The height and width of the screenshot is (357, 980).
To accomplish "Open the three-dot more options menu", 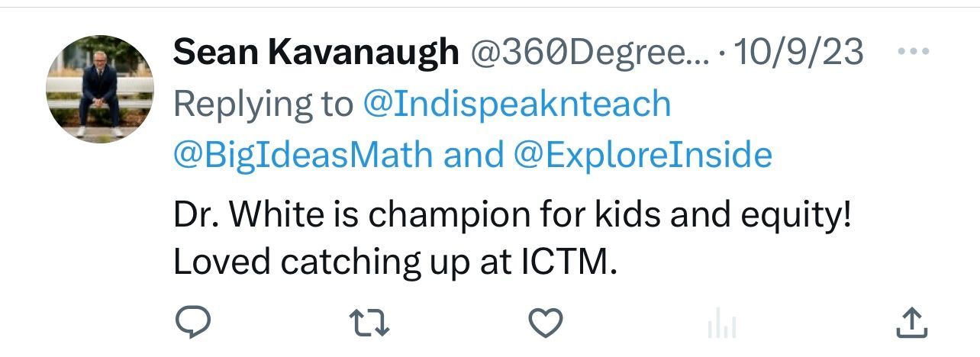I will (x=912, y=53).
